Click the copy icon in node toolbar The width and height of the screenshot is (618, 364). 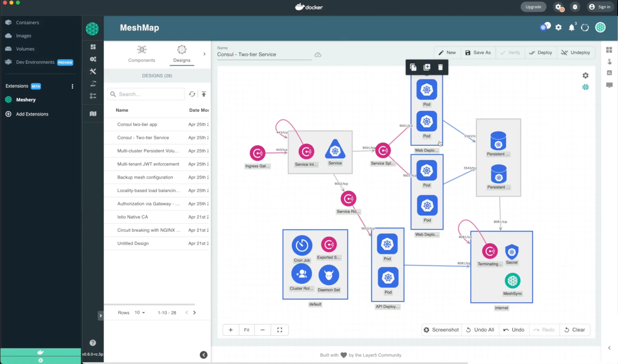point(413,67)
